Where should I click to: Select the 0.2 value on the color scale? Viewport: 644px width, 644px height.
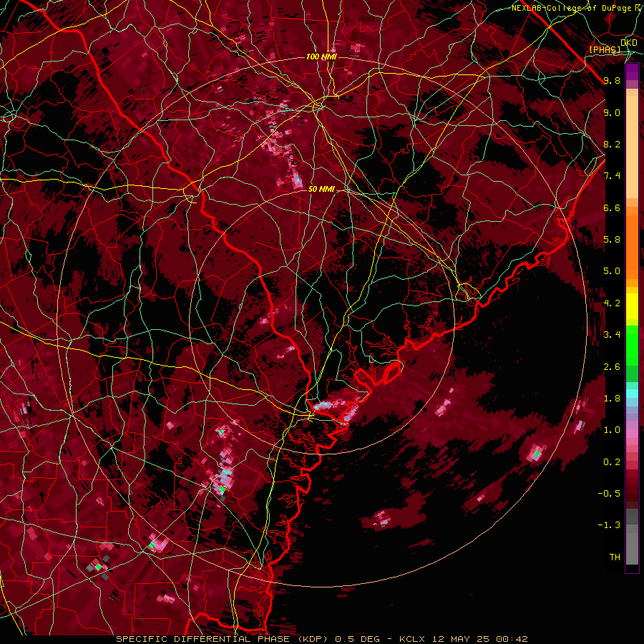(x=612, y=462)
